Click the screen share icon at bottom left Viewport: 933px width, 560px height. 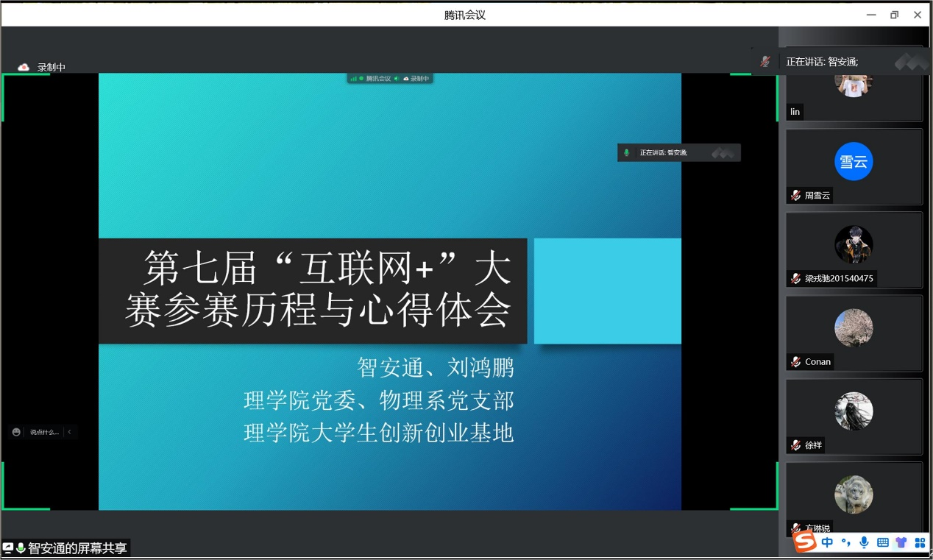coord(8,548)
